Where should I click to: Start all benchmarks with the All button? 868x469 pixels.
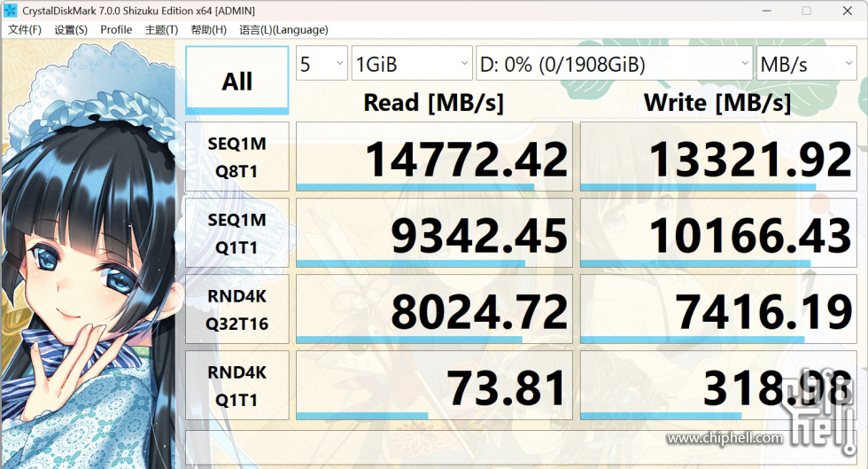237,81
